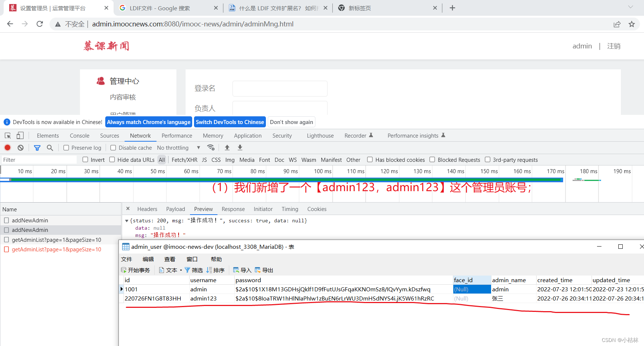Select the inspect element picker icon
Image resolution: width=644 pixels, height=346 pixels.
click(x=8, y=136)
